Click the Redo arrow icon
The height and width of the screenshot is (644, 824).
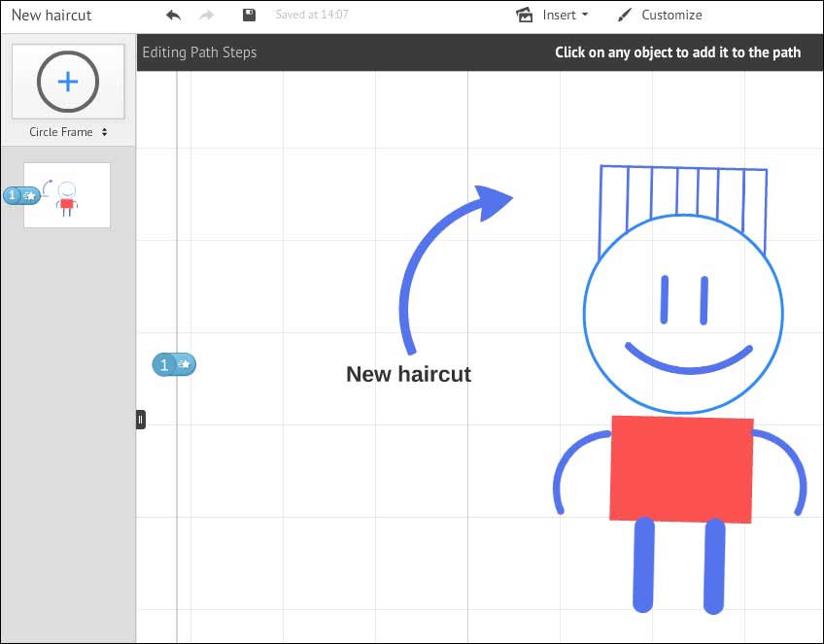(x=206, y=15)
